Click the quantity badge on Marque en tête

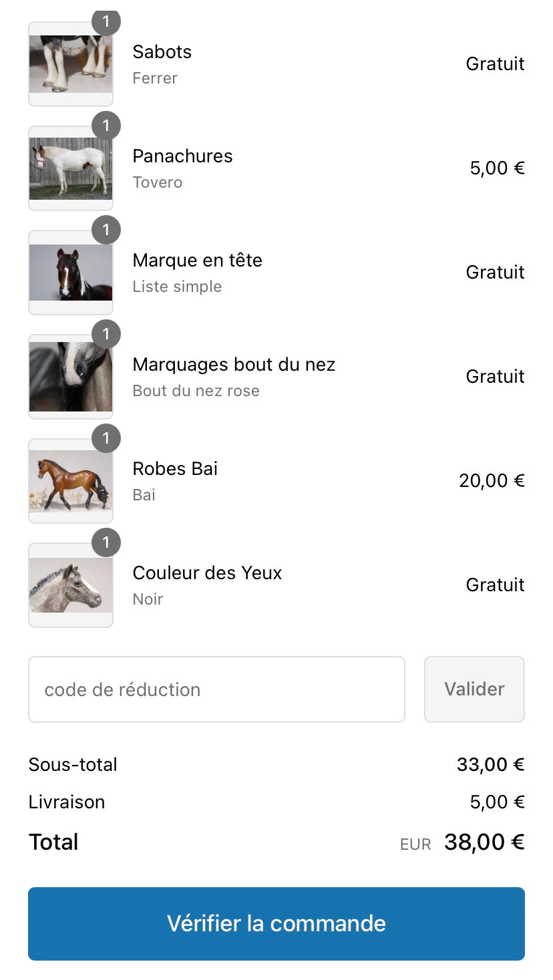pyautogui.click(x=106, y=230)
